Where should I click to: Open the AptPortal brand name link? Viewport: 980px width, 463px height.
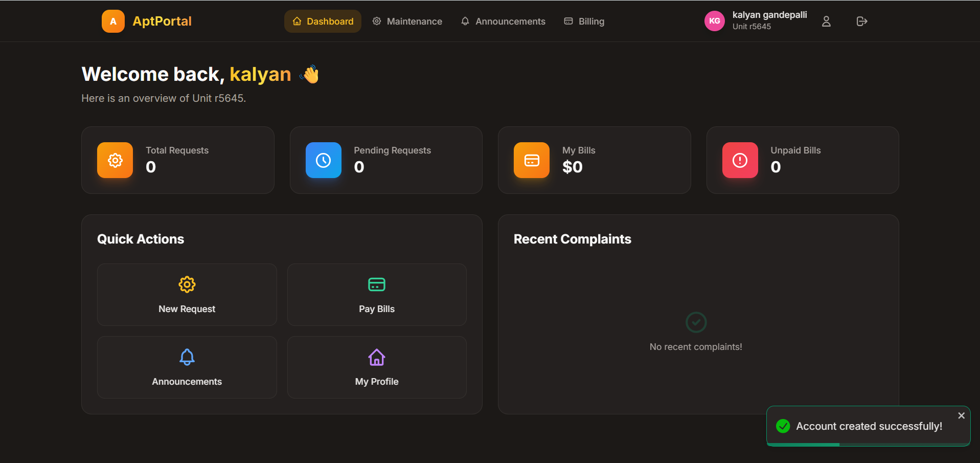162,21
